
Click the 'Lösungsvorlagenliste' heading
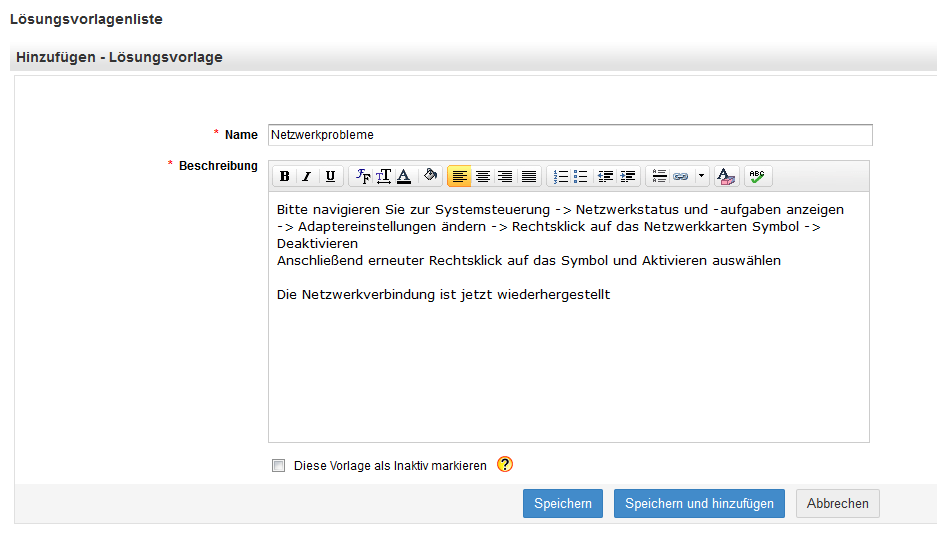(86, 19)
